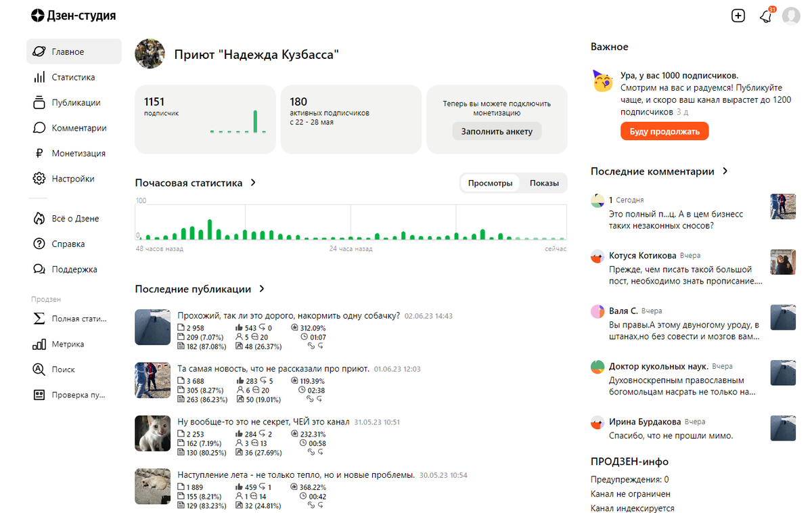Click the Проверка публикации icon
The height and width of the screenshot is (513, 812).
(x=39, y=395)
